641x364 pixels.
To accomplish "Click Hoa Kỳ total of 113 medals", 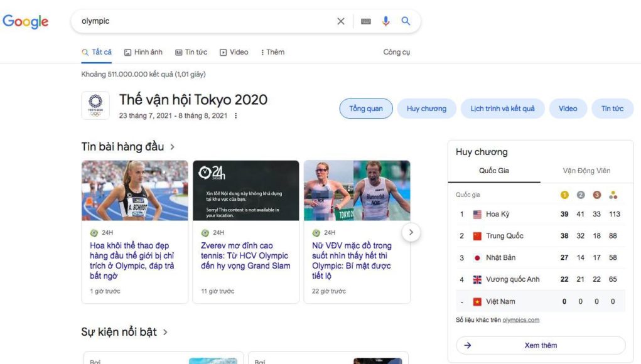I will point(615,214).
